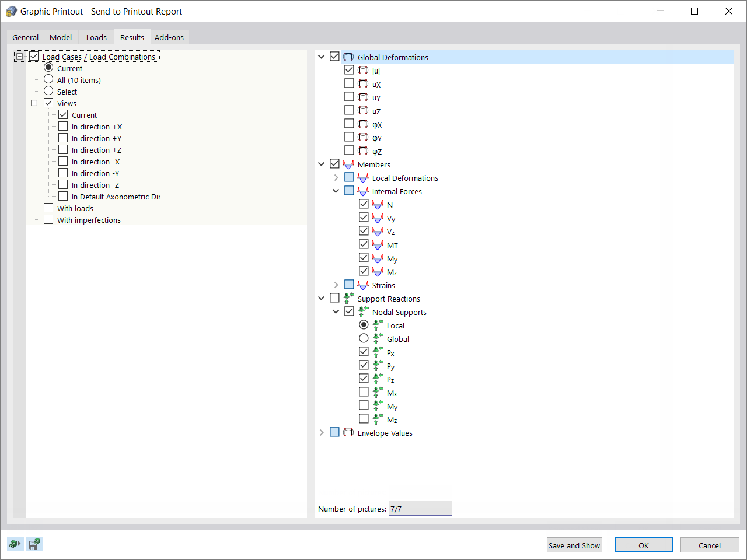Click the Global Deformations category icon

coord(348,57)
